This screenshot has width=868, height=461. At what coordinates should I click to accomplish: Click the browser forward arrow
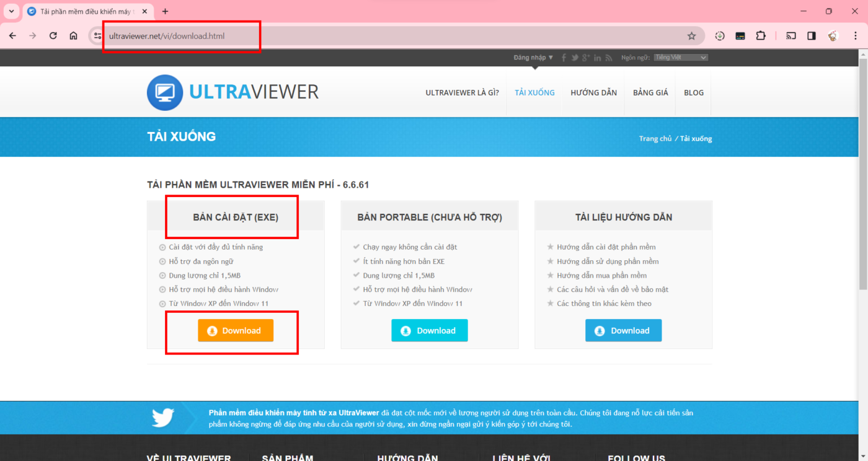pyautogui.click(x=33, y=36)
